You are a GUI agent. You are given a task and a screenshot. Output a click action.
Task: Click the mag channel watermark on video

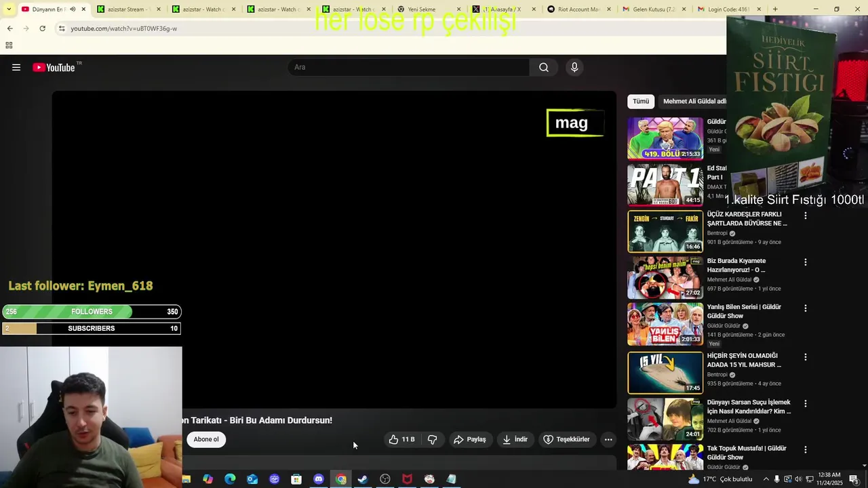pos(575,123)
